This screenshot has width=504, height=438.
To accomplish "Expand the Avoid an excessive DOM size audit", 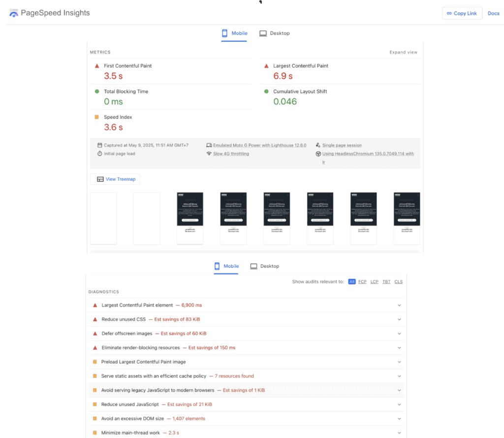I will pyautogui.click(x=399, y=418).
